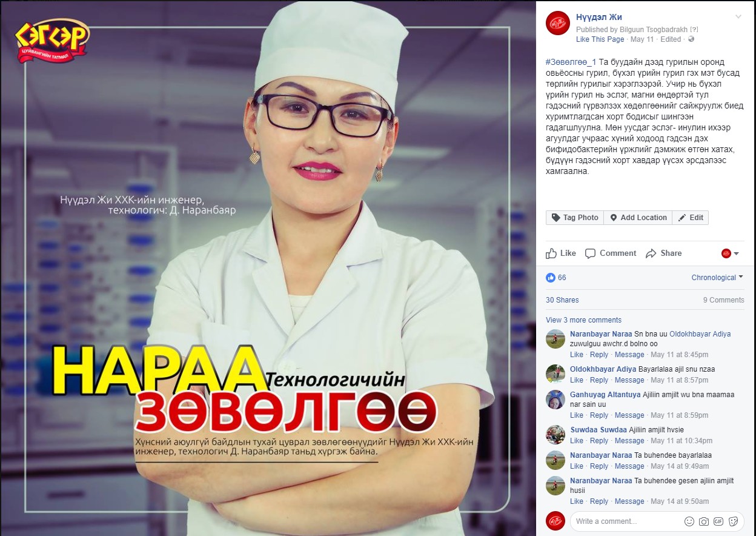The height and width of the screenshot is (536, 756).
Task: Click the Like This Page link
Action: point(600,39)
